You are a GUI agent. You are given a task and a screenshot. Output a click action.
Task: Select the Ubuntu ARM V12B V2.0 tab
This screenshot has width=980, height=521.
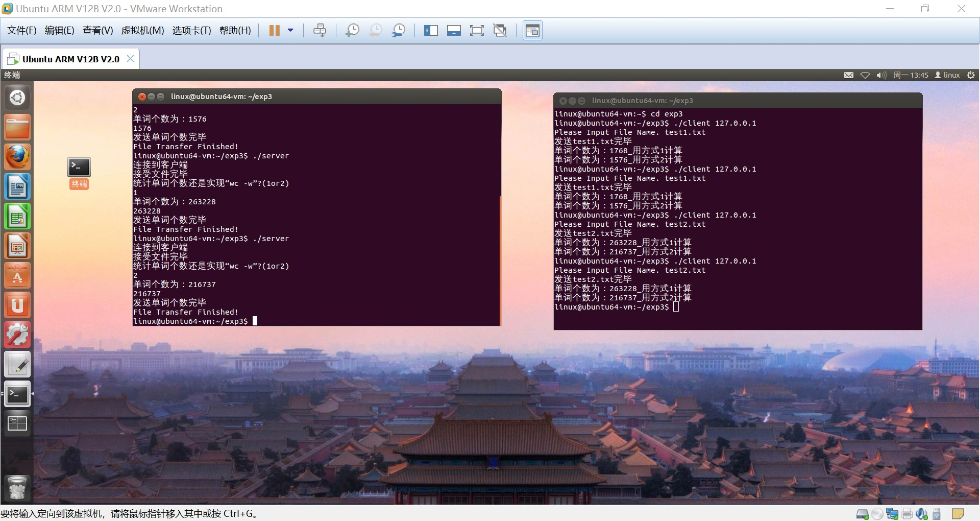click(x=70, y=59)
